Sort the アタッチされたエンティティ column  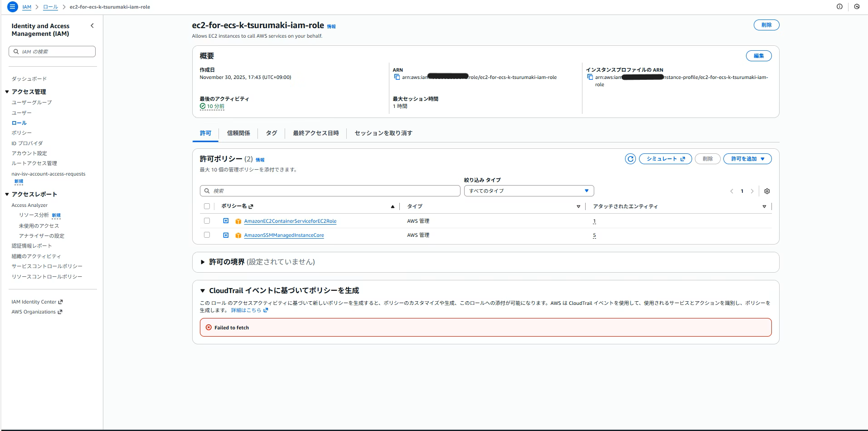click(764, 206)
